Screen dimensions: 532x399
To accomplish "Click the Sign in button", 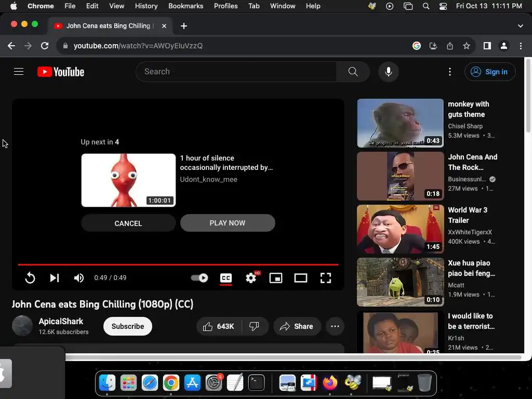I will (490, 72).
